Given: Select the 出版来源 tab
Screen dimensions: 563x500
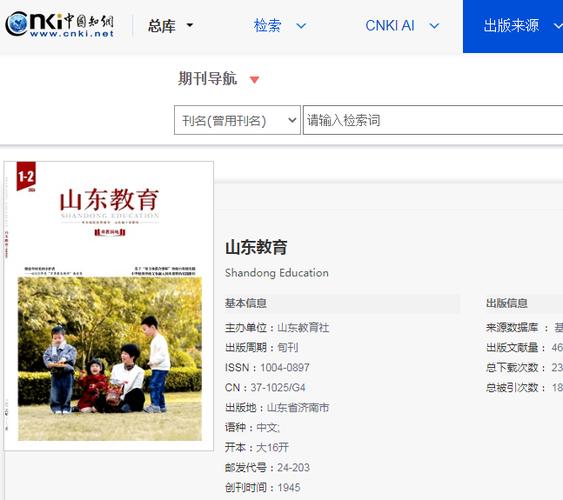Looking at the screenshot, I should [513, 26].
